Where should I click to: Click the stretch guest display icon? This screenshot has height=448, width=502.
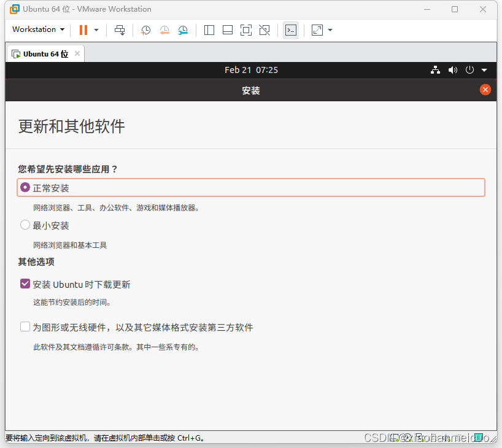coord(317,30)
